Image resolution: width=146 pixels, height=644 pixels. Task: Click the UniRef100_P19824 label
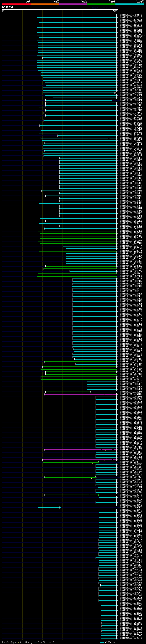pos(131,95)
